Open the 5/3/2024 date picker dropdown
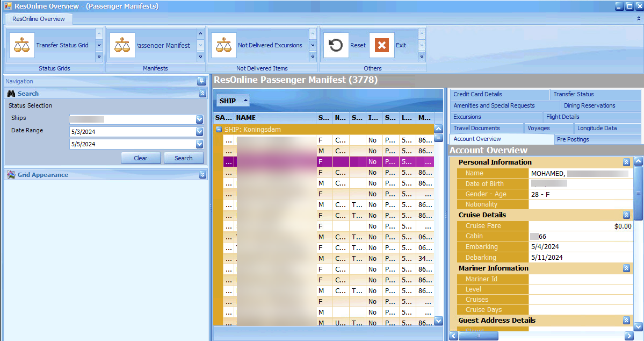 click(200, 132)
